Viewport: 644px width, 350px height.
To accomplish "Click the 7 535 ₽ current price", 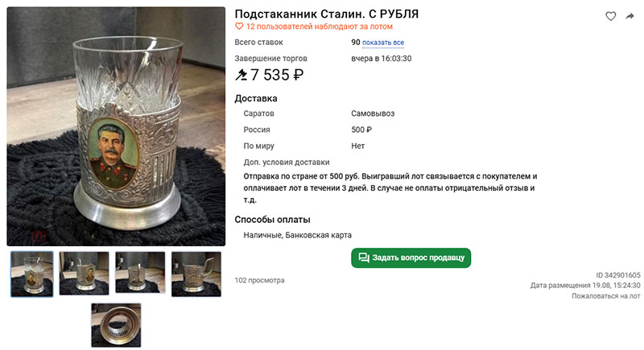I will point(277,75).
